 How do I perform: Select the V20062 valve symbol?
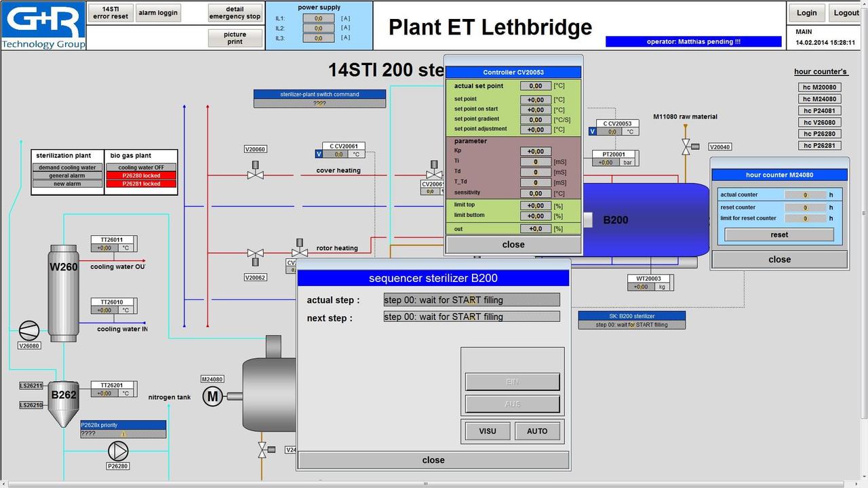click(255, 254)
